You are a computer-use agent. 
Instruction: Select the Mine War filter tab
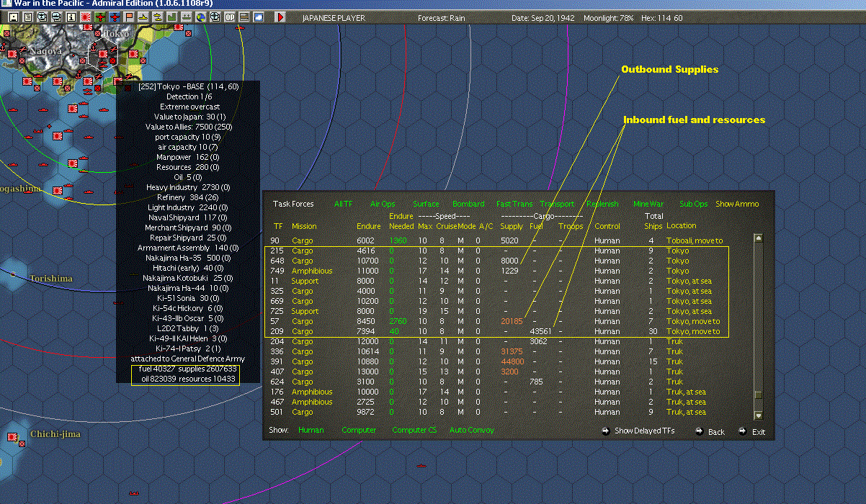pyautogui.click(x=648, y=204)
